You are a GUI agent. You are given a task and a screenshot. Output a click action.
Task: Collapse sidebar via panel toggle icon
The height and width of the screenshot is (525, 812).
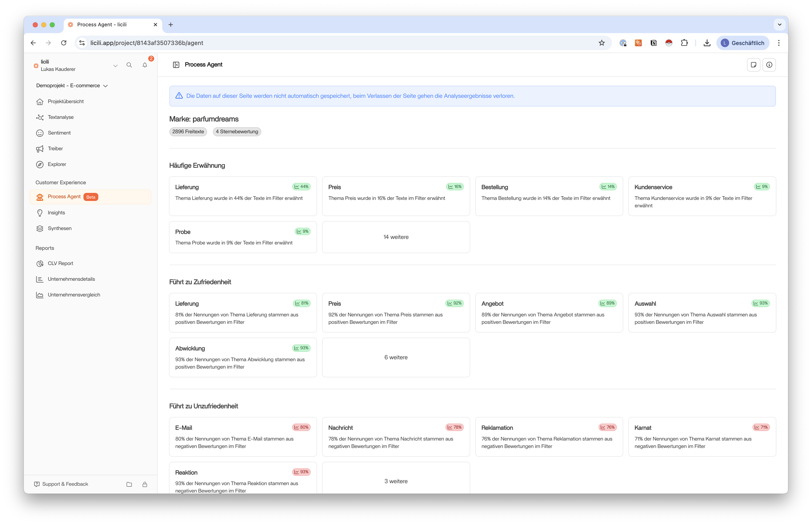click(176, 65)
